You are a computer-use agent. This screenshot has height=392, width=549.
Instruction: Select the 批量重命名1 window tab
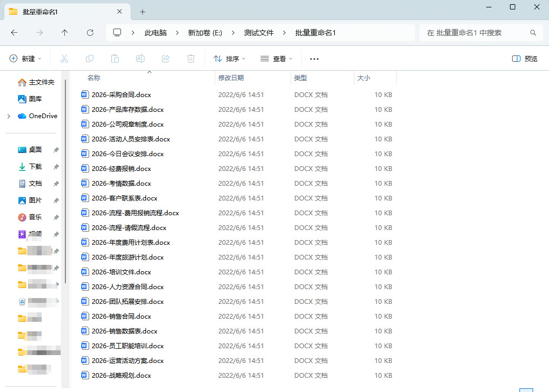coord(66,12)
